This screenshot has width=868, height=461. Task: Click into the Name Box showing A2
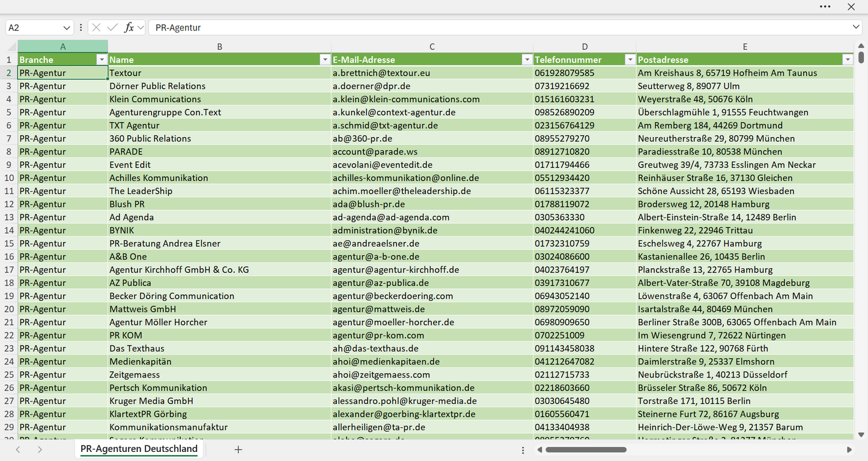[x=34, y=28]
